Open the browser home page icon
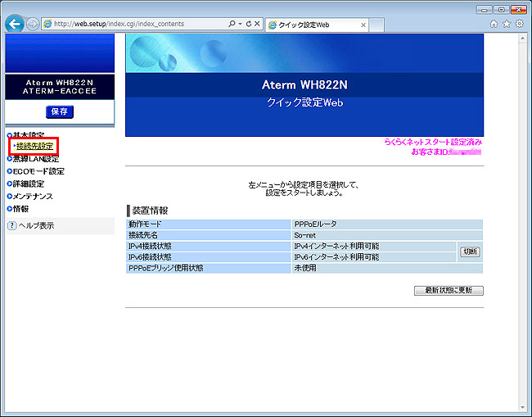 click(494, 25)
